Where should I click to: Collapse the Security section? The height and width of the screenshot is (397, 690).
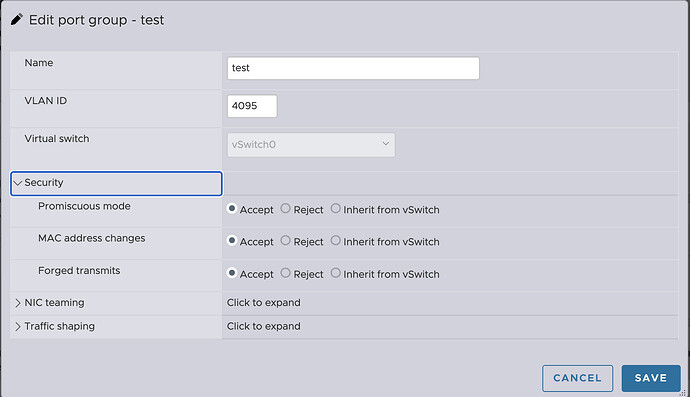116,183
